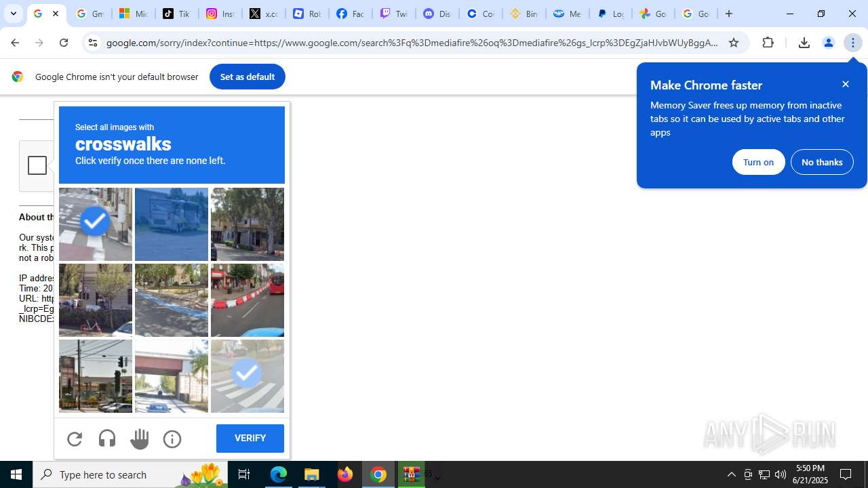
Task: Tick the I'm not a robot checkbox
Action: coord(37,165)
